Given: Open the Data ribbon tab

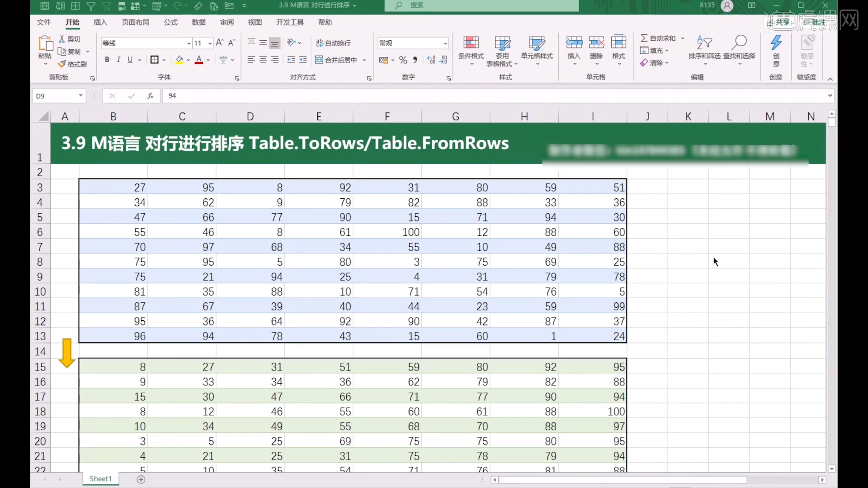Looking at the screenshot, I should point(198,22).
